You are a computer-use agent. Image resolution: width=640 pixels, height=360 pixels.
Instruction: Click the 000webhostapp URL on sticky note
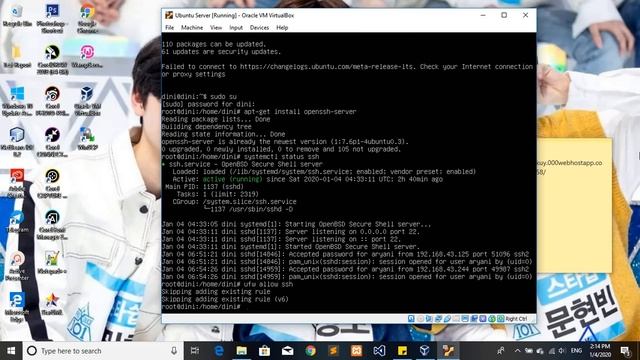click(569, 163)
